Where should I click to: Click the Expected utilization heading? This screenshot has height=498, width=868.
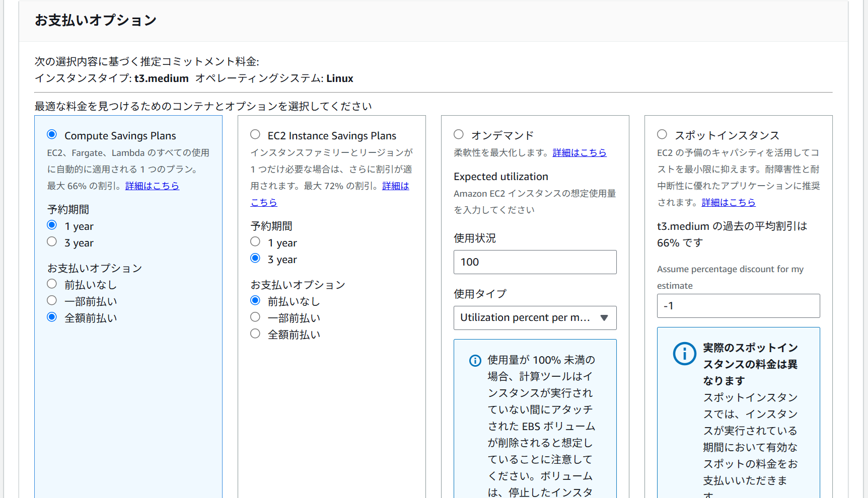(x=501, y=177)
